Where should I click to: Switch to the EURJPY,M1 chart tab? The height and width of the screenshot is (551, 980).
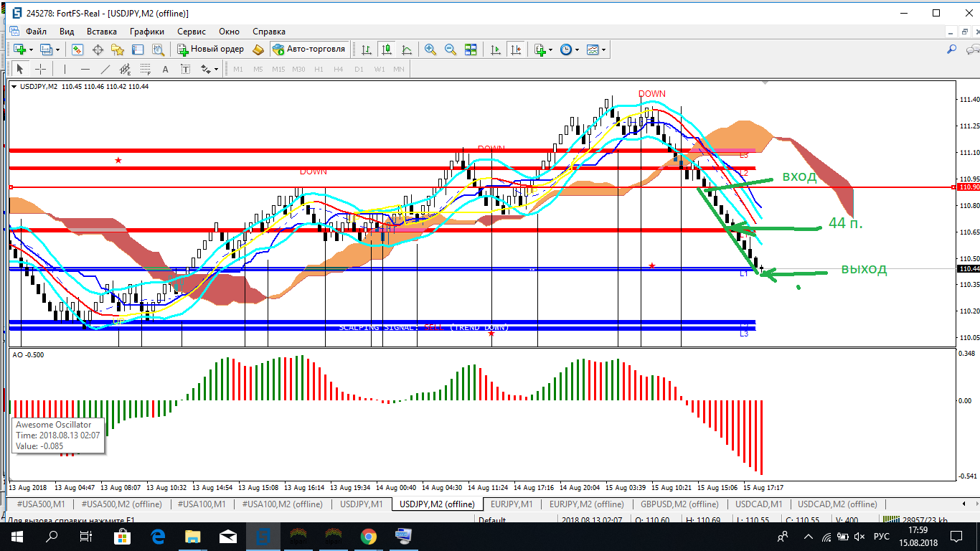(x=512, y=504)
